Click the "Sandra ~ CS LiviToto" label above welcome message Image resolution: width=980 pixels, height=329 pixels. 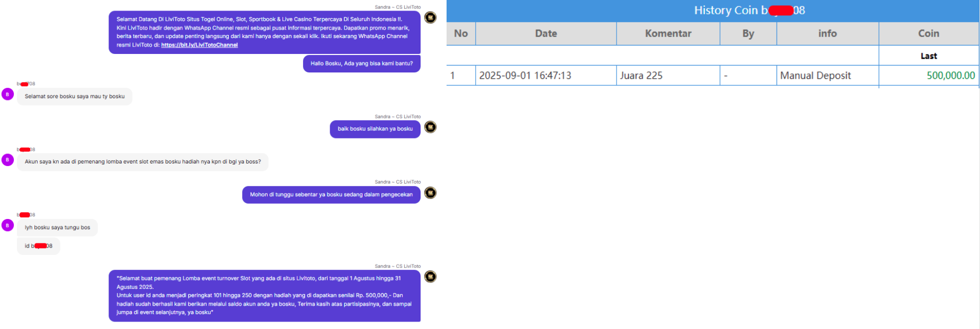pos(398,7)
